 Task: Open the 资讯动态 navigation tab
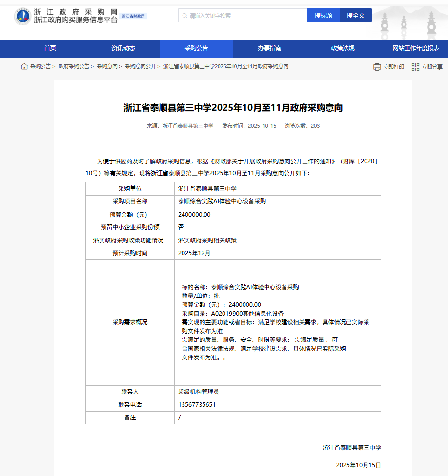pyautogui.click(x=123, y=48)
